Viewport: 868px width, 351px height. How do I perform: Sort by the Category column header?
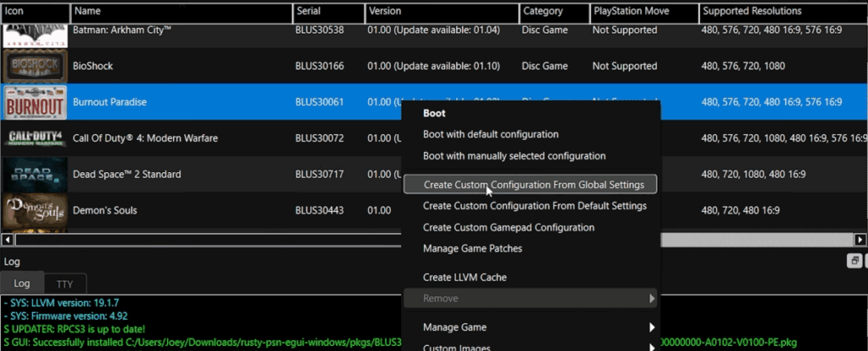tap(554, 11)
